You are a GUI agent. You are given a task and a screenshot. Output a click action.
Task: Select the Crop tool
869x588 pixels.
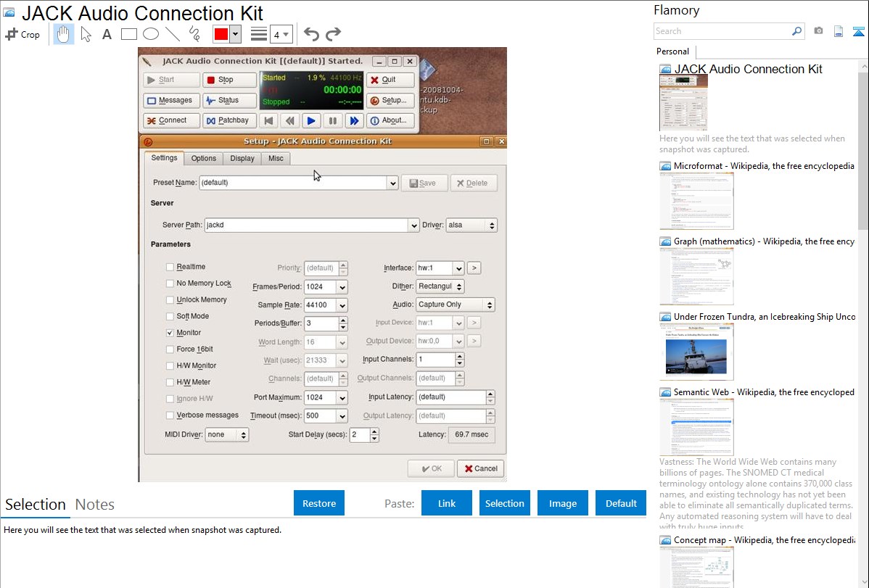22,34
